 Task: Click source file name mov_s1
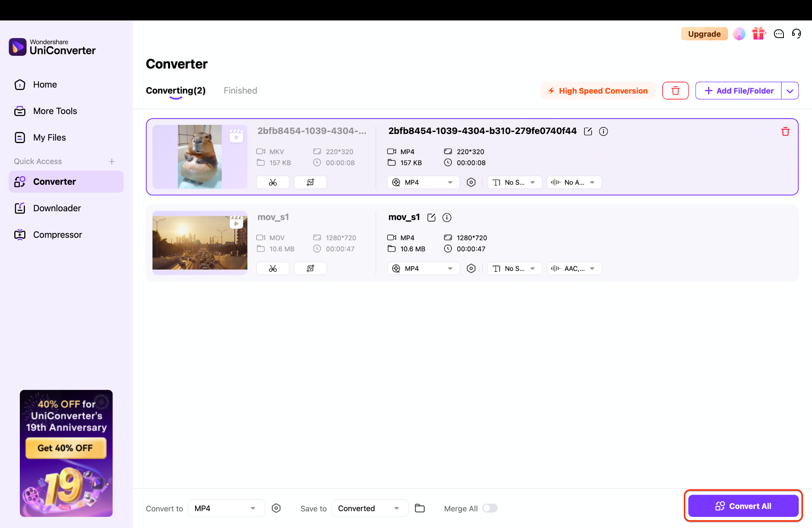pos(273,217)
